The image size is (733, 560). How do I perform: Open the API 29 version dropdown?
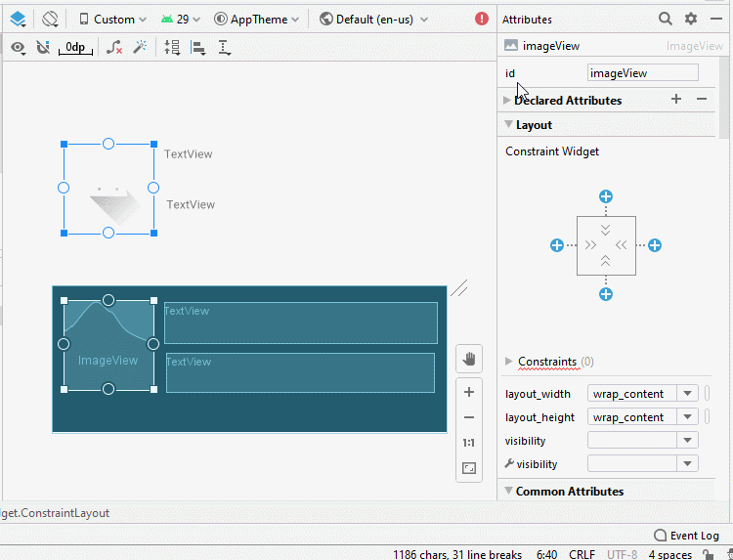(x=181, y=20)
